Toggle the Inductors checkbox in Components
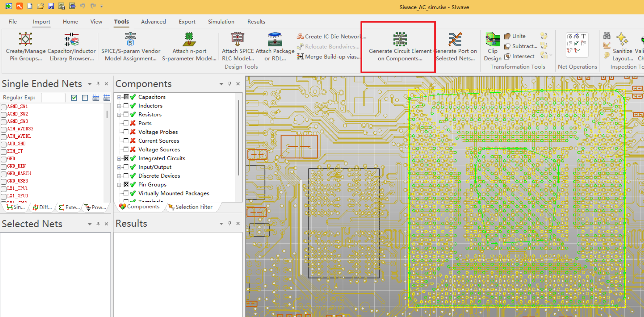The width and height of the screenshot is (644, 317). coord(126,106)
